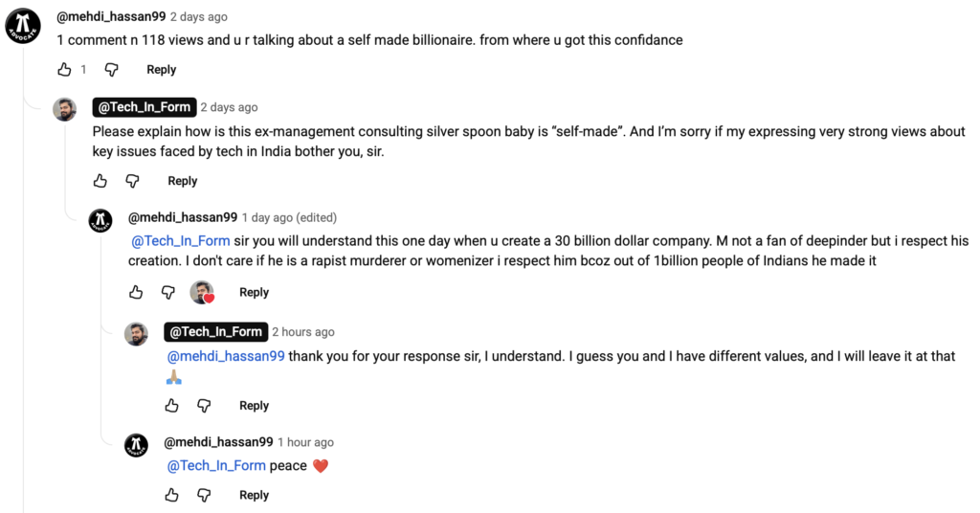This screenshot has width=980, height=513.
Task: Like the 'different values' reply
Action: 172,406
